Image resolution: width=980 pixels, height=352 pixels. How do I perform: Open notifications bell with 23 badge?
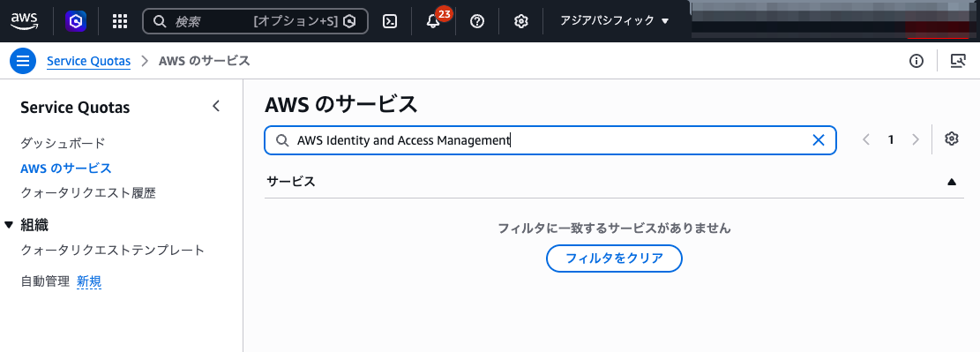click(x=434, y=21)
